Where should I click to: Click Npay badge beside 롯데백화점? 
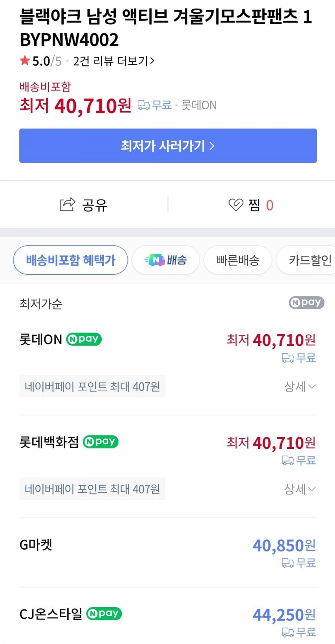coord(100,442)
